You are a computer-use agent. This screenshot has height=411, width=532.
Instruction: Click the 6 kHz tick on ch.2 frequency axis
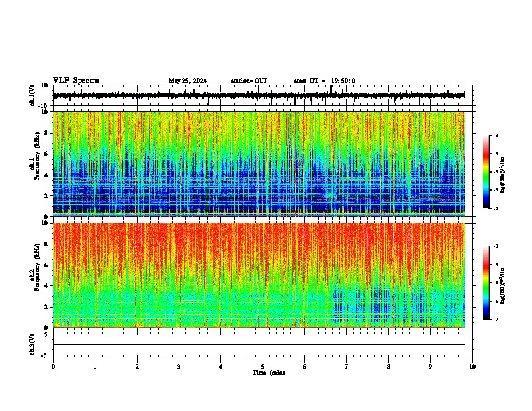coord(46,265)
